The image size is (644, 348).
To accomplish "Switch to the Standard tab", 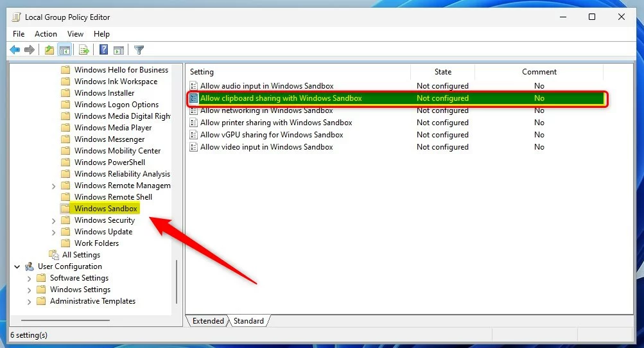I will 248,321.
